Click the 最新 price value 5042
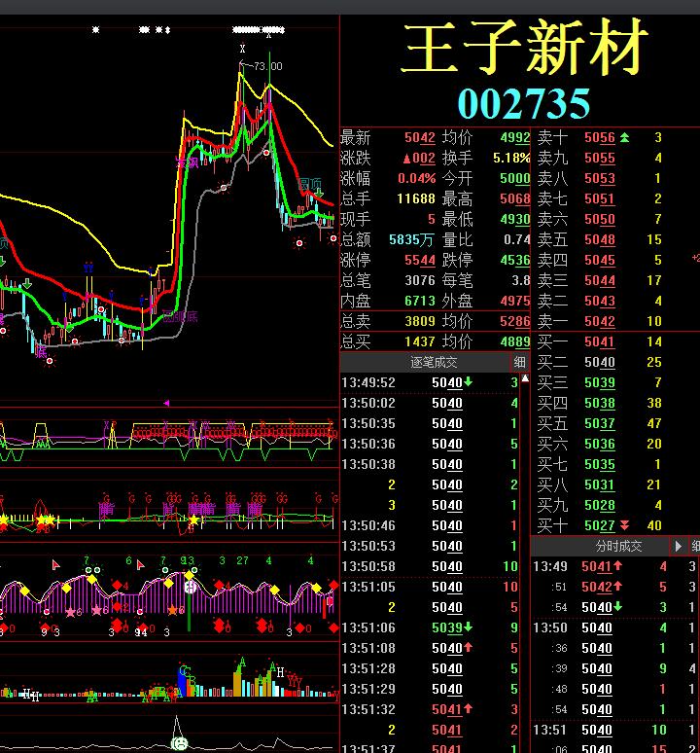700x753 pixels. point(420,138)
